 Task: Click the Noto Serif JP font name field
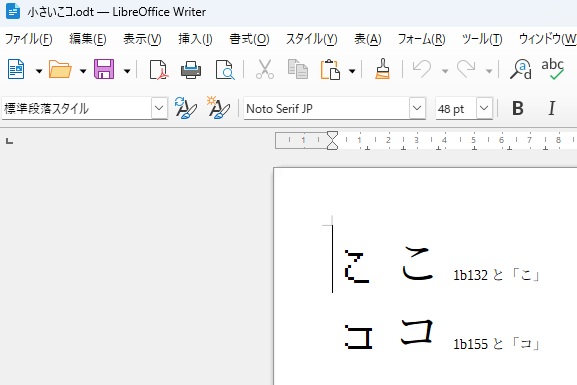coord(326,109)
